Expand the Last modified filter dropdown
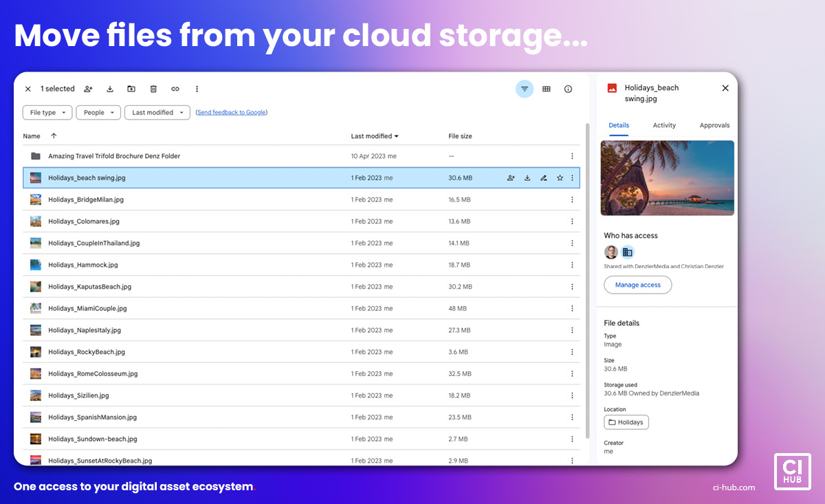 coord(157,113)
